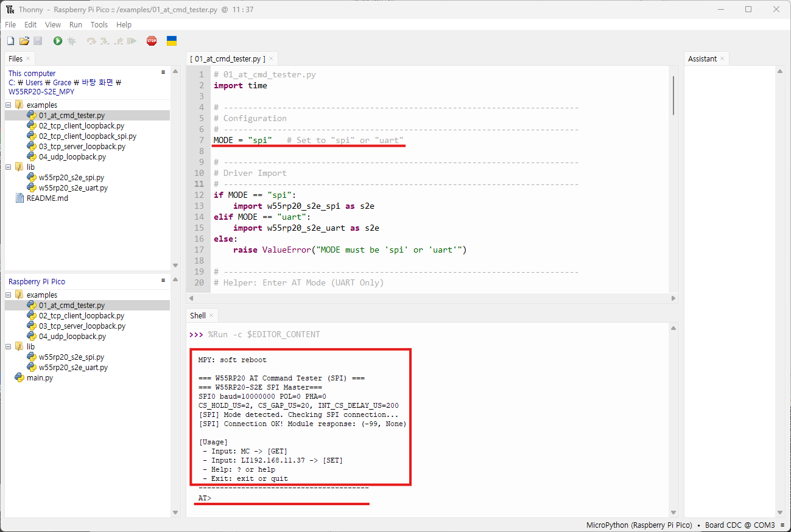Create a new file from toolbar
The width and height of the screenshot is (791, 532).
10,41
